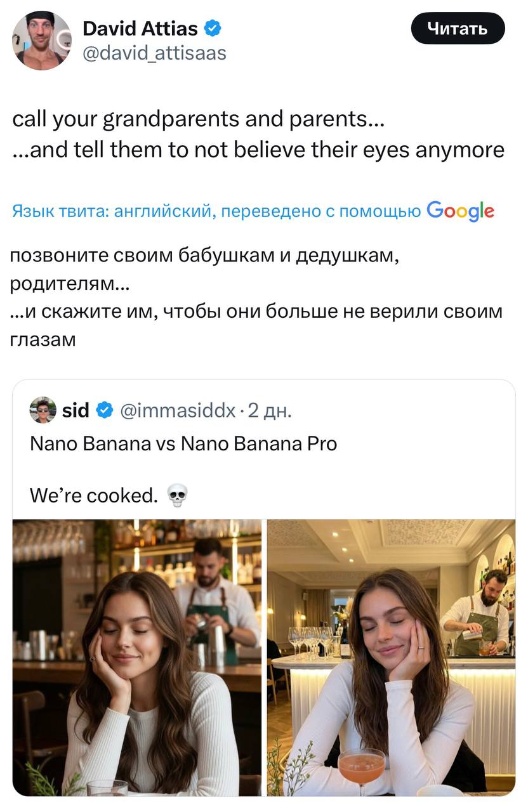This screenshot has height=812, width=528.
Task: Open the David Attias display name
Action: (140, 28)
